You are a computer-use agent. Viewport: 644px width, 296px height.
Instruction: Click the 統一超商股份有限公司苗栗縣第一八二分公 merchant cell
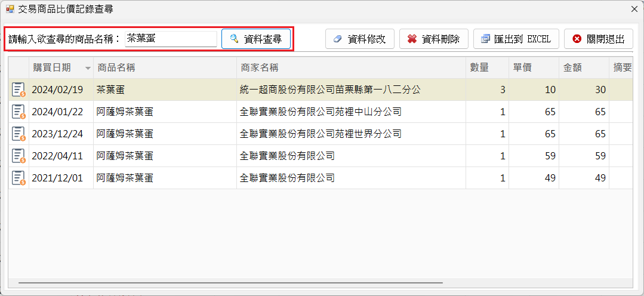pos(351,90)
